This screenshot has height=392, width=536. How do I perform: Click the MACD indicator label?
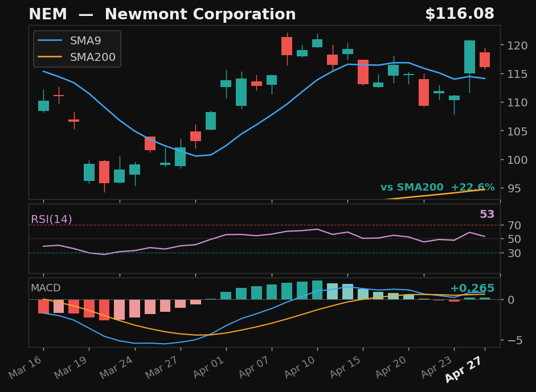click(46, 288)
